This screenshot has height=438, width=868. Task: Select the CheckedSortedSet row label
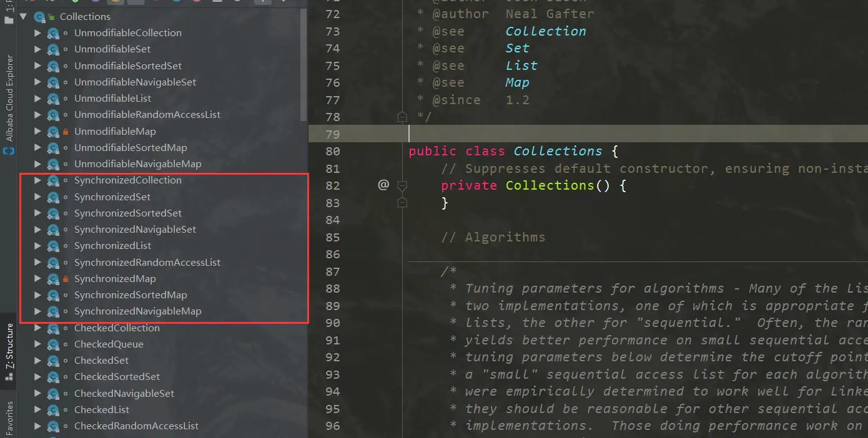tap(117, 377)
